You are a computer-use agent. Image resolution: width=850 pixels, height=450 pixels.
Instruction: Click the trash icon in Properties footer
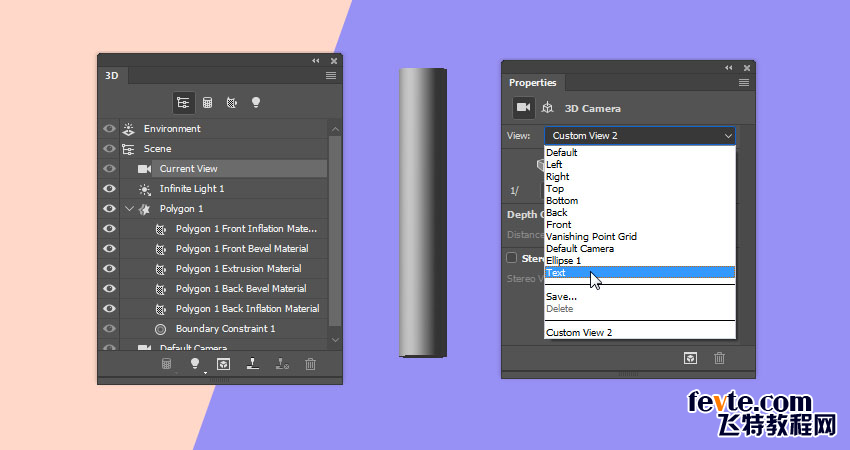tap(719, 358)
